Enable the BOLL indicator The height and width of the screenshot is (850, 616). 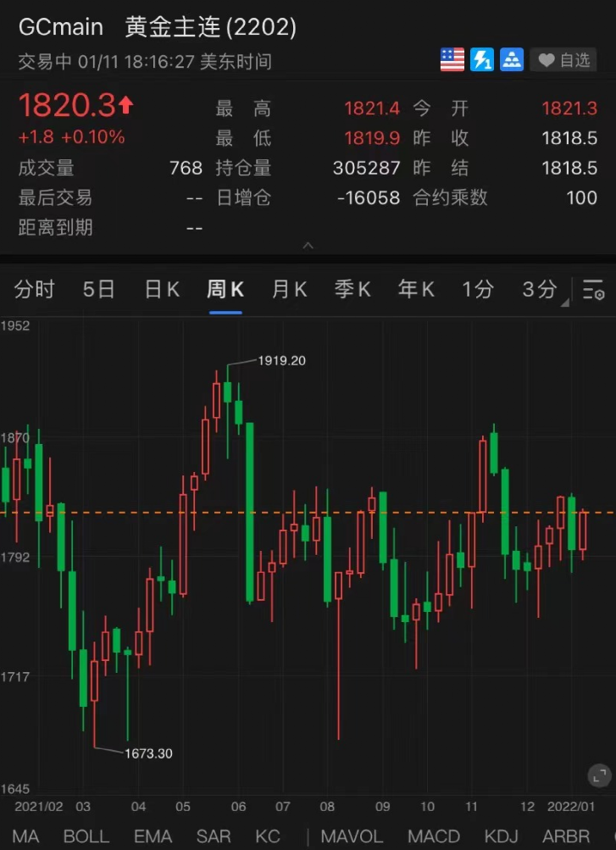tap(86, 836)
